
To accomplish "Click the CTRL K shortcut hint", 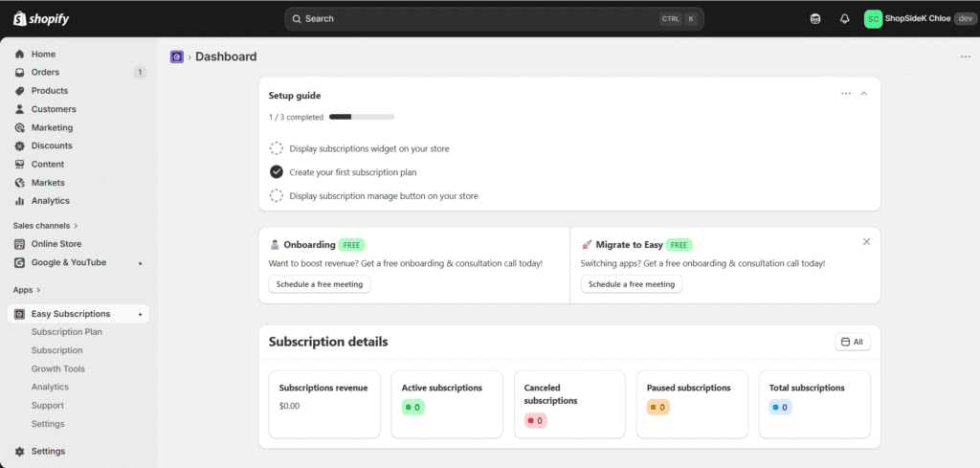I will [x=678, y=19].
